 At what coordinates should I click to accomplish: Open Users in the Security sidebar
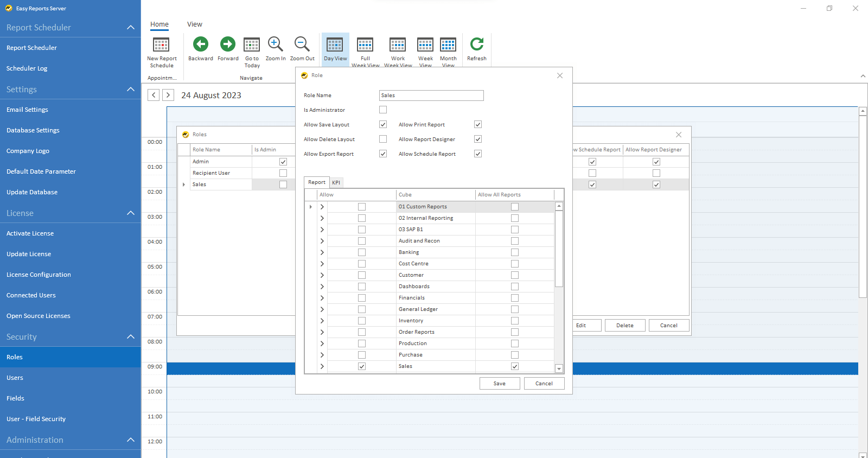[x=15, y=378]
